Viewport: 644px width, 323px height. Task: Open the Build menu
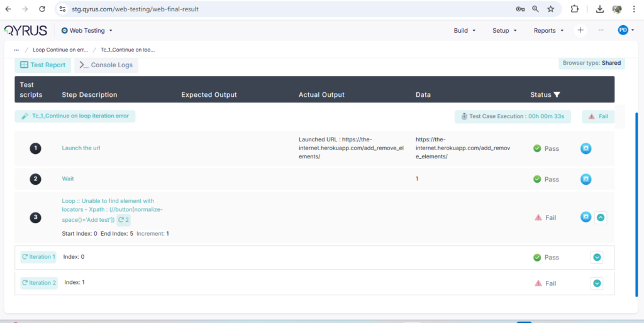(x=464, y=30)
